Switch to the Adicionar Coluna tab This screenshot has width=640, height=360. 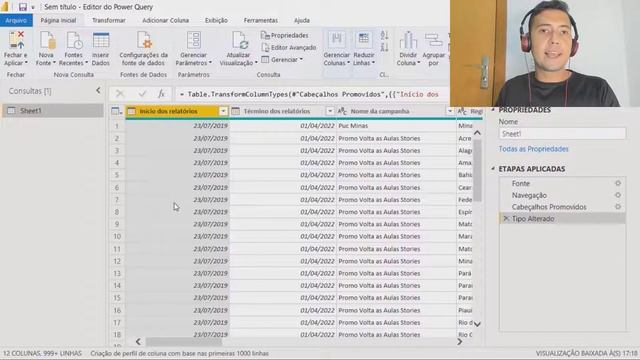pos(165,20)
